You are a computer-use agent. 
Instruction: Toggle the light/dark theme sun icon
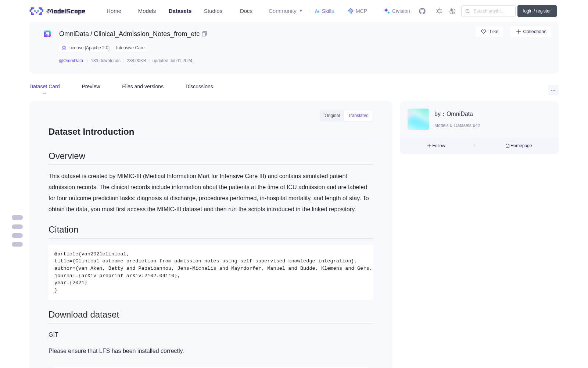pyautogui.click(x=439, y=11)
